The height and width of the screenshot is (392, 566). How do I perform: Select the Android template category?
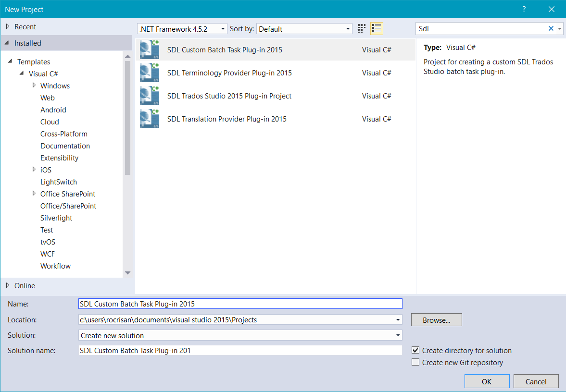(x=53, y=110)
